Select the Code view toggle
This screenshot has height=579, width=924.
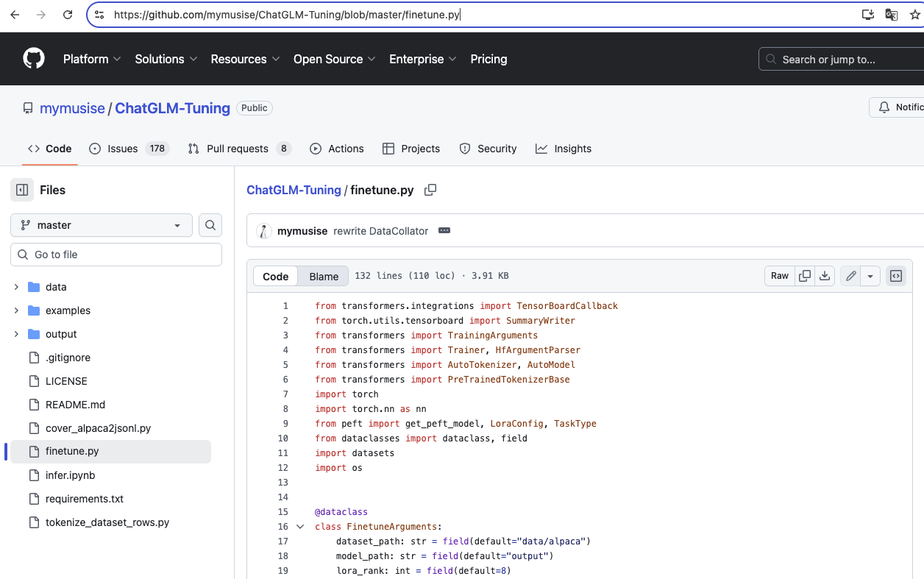coord(276,276)
